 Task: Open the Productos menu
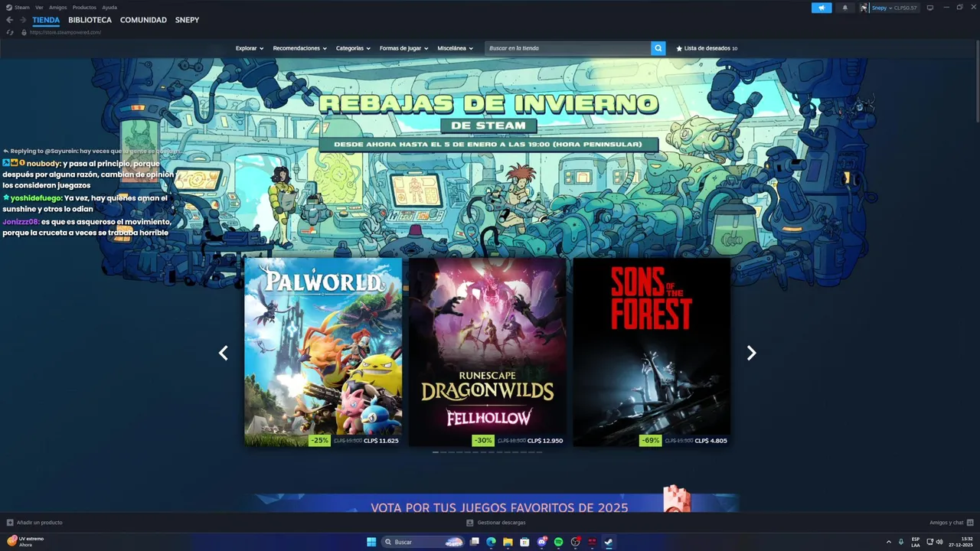coord(84,7)
